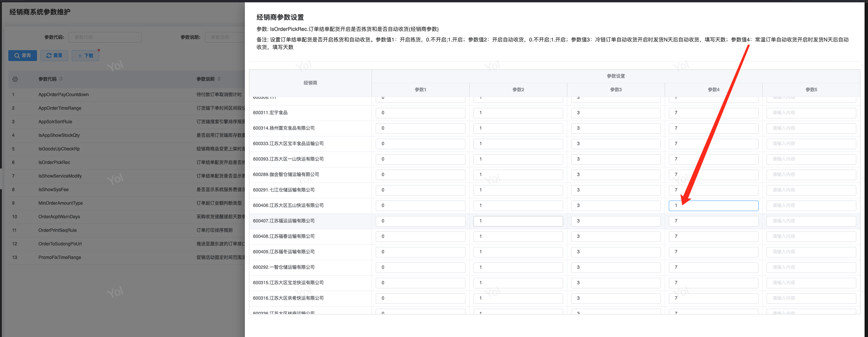The width and height of the screenshot is (868, 337).
Task: Sort the list by the 参数说明 column icon
Action: coord(219,79)
